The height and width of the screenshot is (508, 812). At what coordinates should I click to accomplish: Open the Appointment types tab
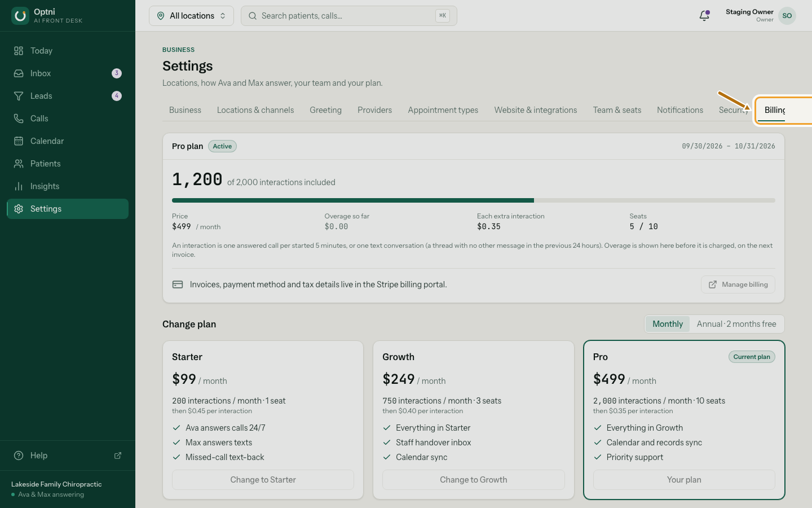pyautogui.click(x=443, y=110)
